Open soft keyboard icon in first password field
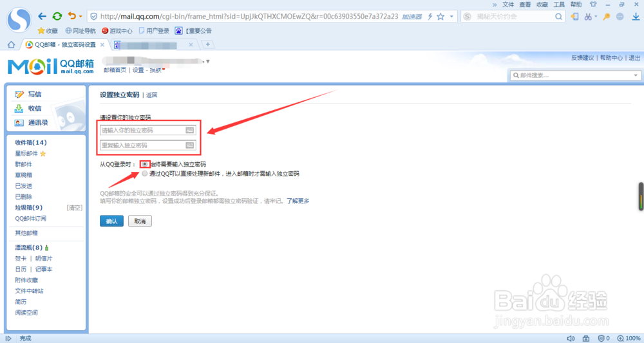This screenshot has width=644, height=343. tap(189, 130)
